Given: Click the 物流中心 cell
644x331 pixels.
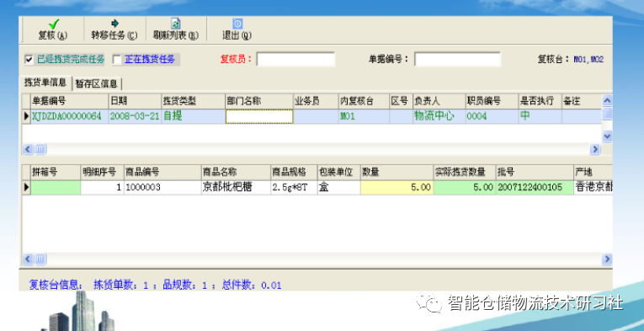Looking at the screenshot, I should (x=439, y=116).
